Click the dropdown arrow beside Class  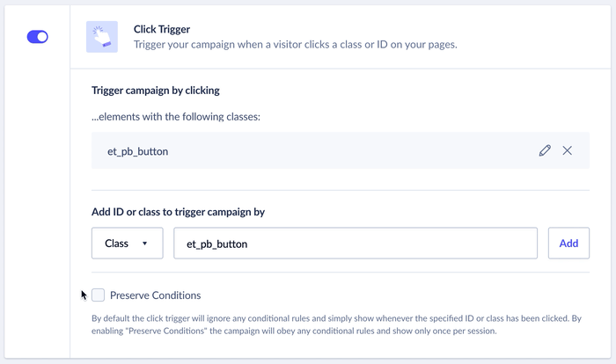coord(144,244)
